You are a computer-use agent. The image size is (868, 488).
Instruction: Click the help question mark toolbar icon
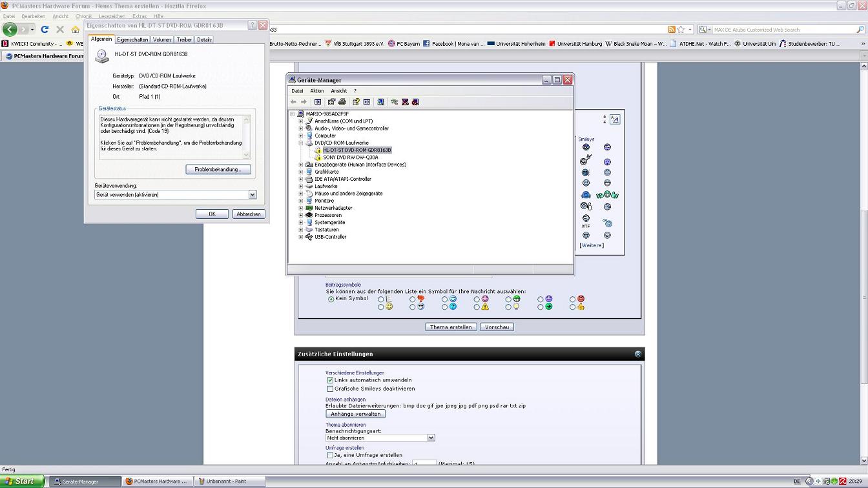[x=356, y=102]
